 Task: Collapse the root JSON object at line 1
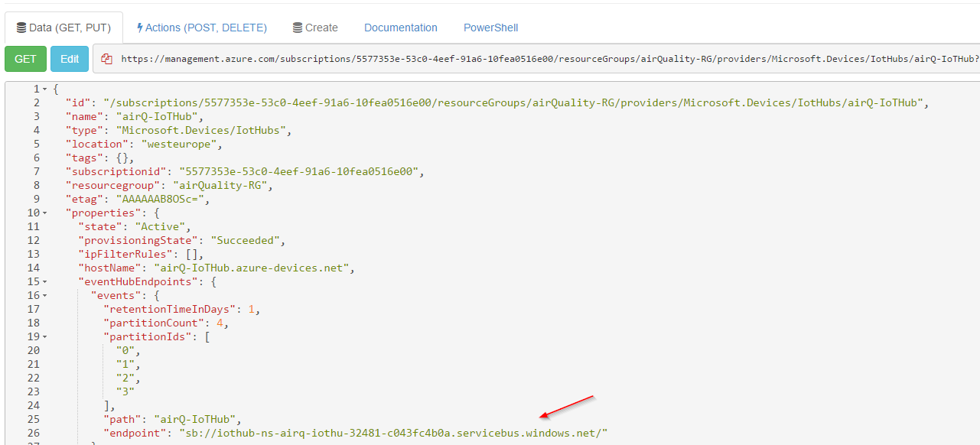point(44,89)
